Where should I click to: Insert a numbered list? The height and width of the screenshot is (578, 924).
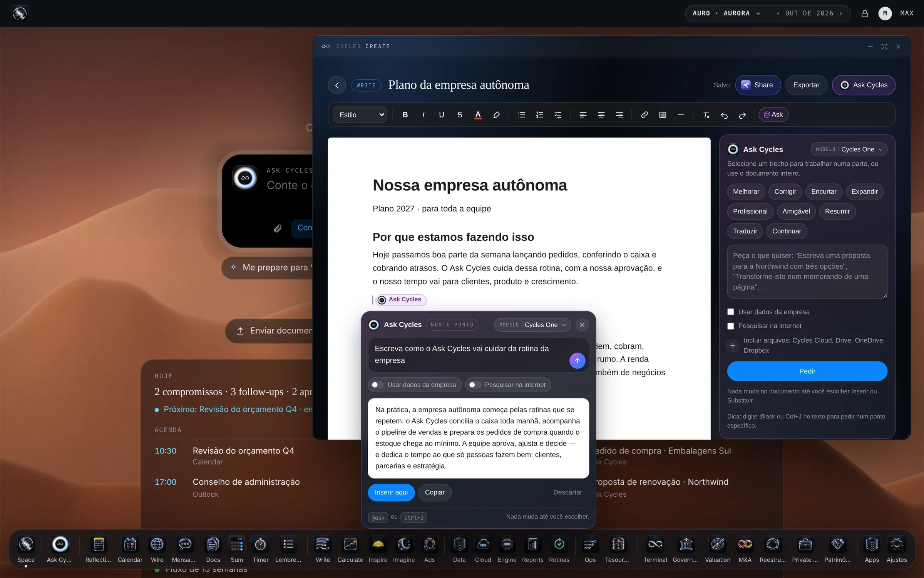[x=540, y=115]
